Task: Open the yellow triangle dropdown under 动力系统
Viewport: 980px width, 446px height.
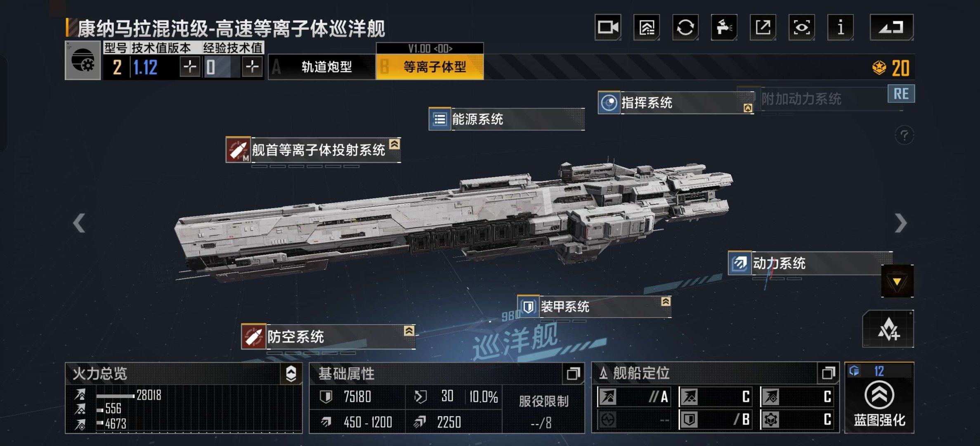Action: click(x=897, y=281)
